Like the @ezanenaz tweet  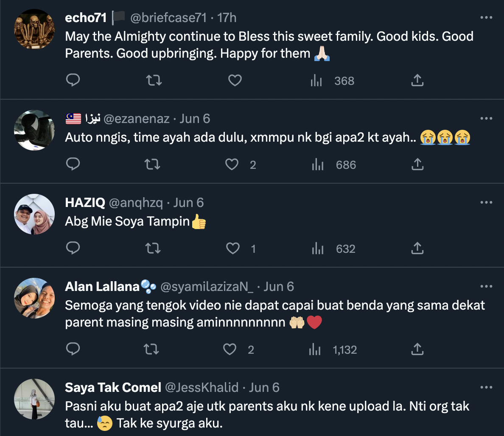pos(232,164)
